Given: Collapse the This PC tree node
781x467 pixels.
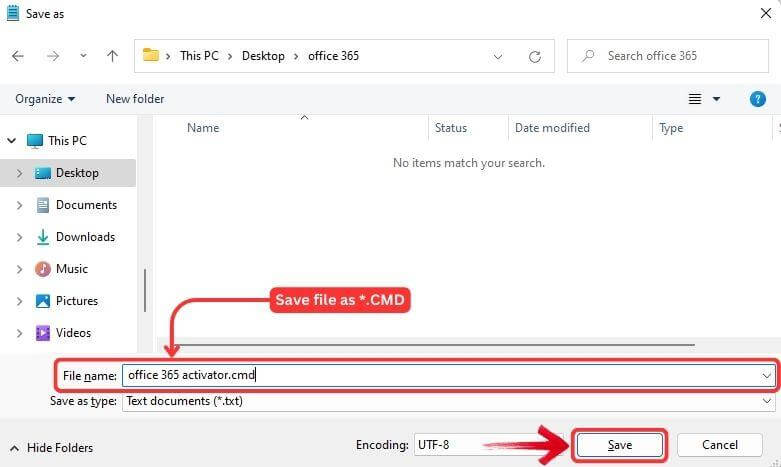Looking at the screenshot, I should [x=11, y=141].
